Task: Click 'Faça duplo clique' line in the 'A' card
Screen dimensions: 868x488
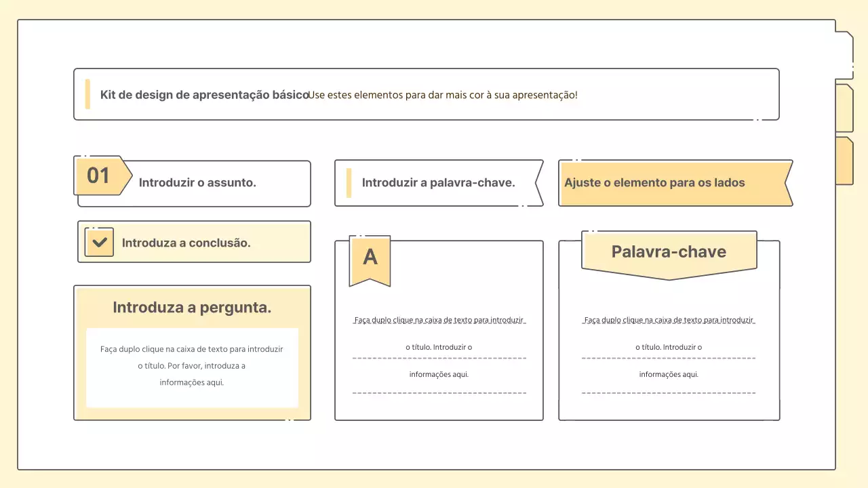Action: coord(439,320)
